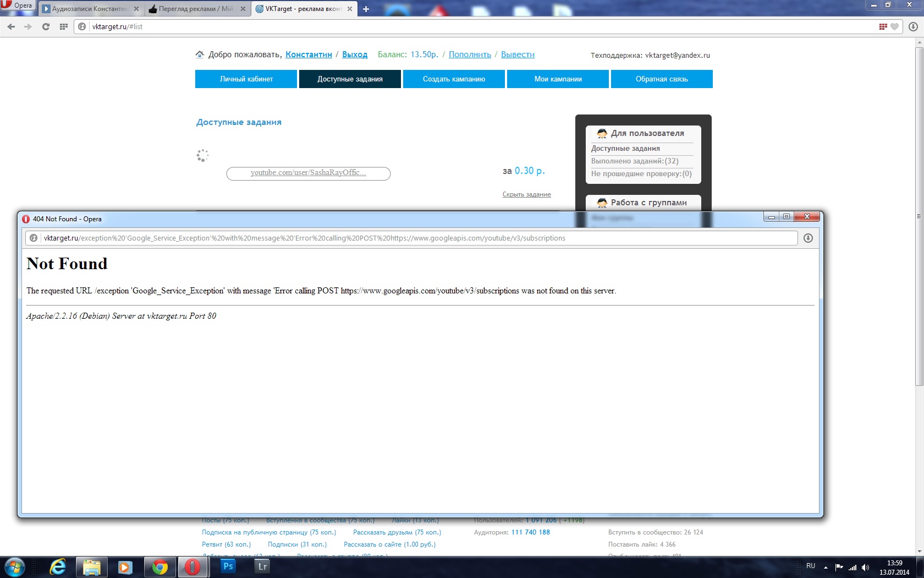The width and height of the screenshot is (924, 578).
Task: Close the Перегляд реклами tab
Action: pyautogui.click(x=243, y=9)
